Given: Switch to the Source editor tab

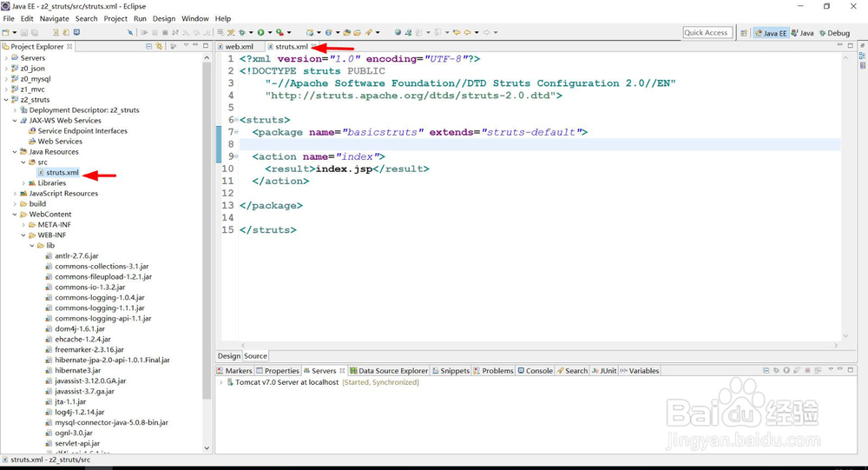Looking at the screenshot, I should [255, 356].
